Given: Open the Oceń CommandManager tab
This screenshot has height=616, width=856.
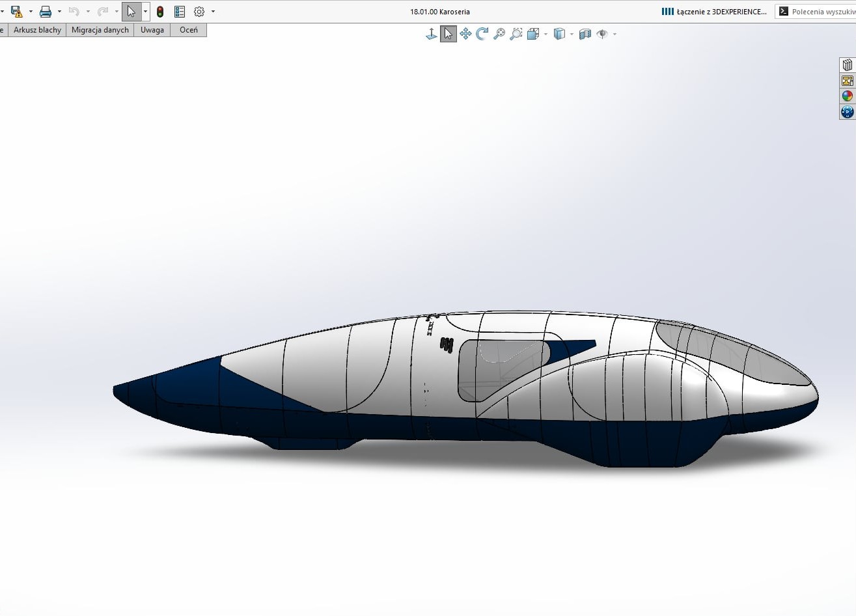Looking at the screenshot, I should pyautogui.click(x=188, y=29).
